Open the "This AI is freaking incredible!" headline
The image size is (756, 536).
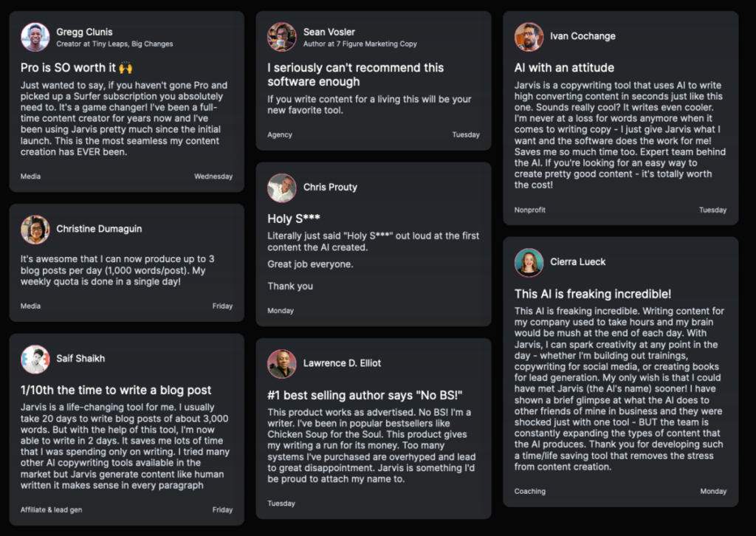point(593,294)
